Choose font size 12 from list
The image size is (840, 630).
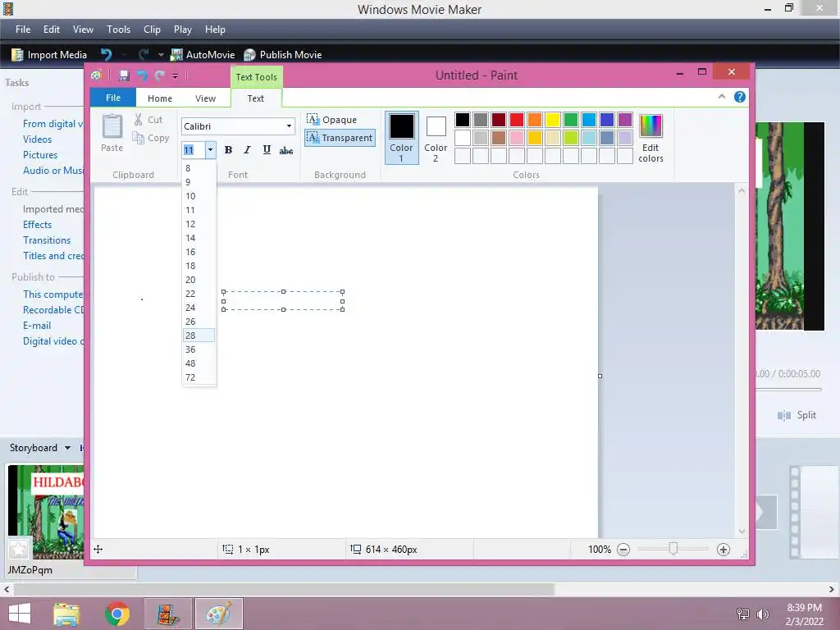pos(199,224)
